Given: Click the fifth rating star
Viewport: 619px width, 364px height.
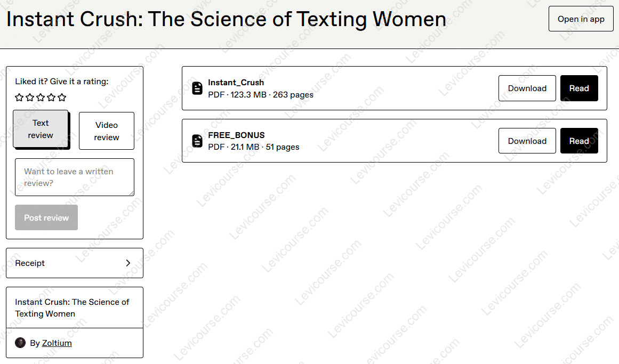Looking at the screenshot, I should tap(62, 98).
